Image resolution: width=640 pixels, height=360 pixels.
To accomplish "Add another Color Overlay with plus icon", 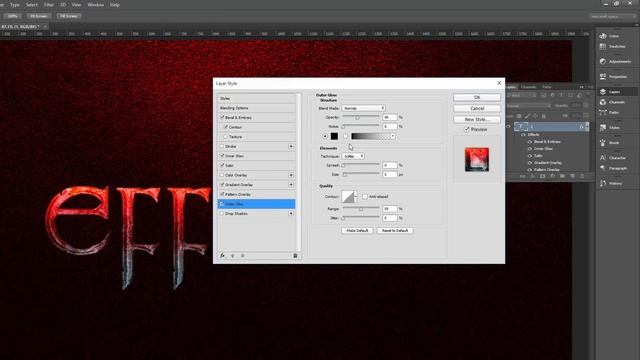I will pos(291,175).
